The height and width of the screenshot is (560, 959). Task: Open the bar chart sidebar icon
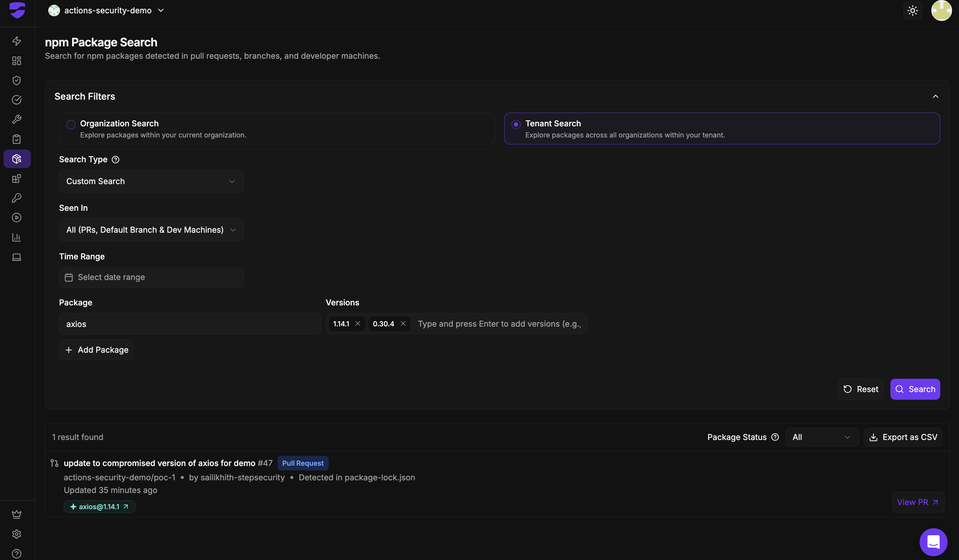coord(17,237)
